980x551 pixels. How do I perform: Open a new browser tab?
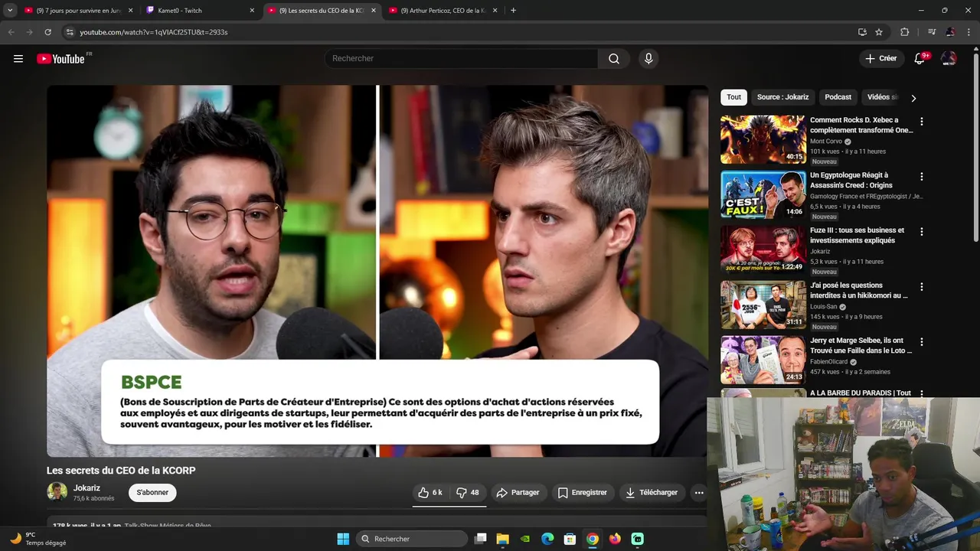[513, 11]
